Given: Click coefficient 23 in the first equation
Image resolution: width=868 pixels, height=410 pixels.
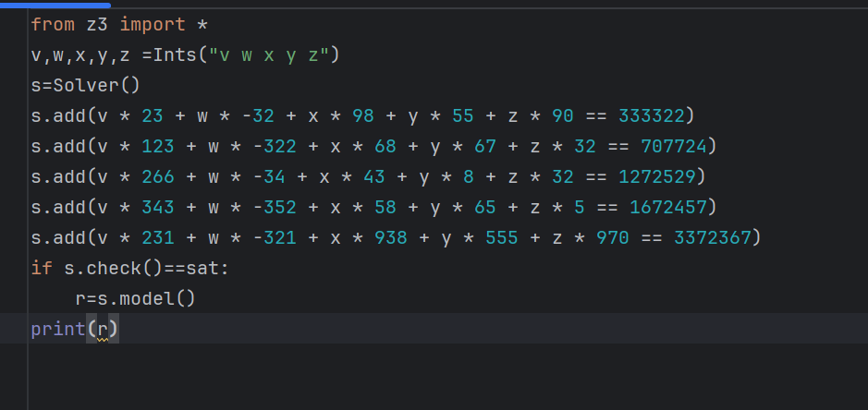Looking at the screenshot, I should click(x=153, y=116).
